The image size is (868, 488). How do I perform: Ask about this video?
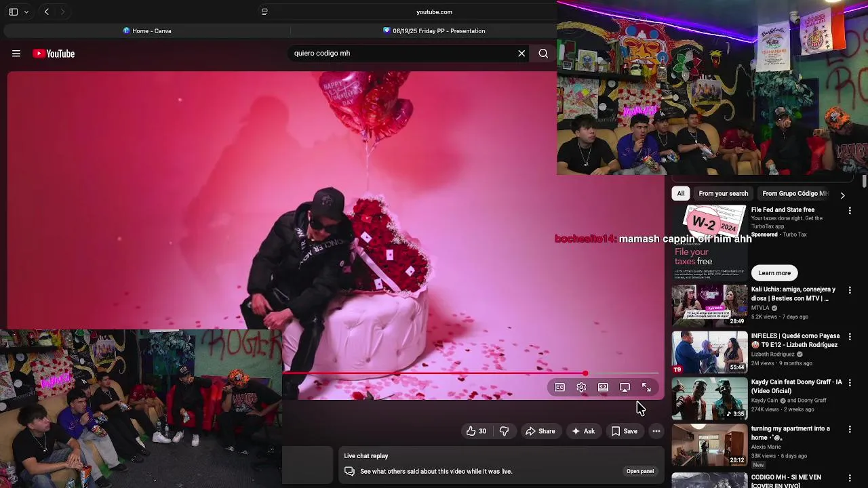coord(583,431)
